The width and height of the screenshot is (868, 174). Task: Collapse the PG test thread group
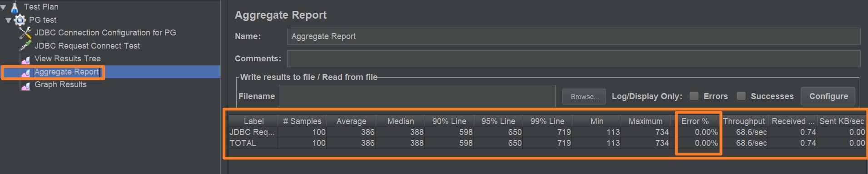click(x=8, y=20)
